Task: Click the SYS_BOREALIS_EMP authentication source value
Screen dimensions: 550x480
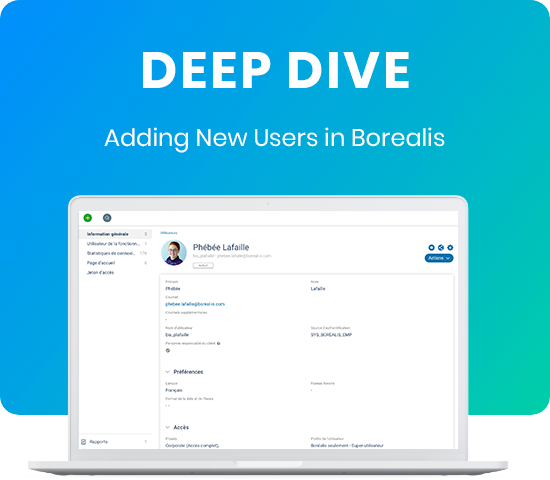Action: [x=331, y=335]
